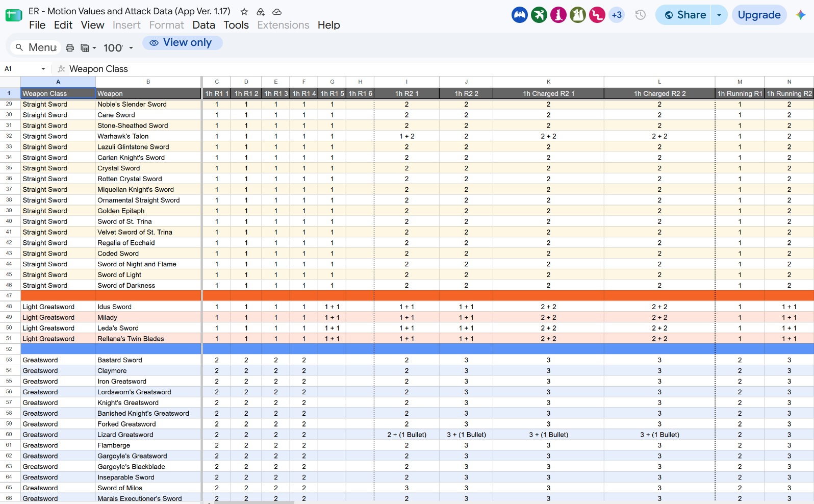Open the View menu
The height and width of the screenshot is (504, 814).
pyautogui.click(x=92, y=25)
